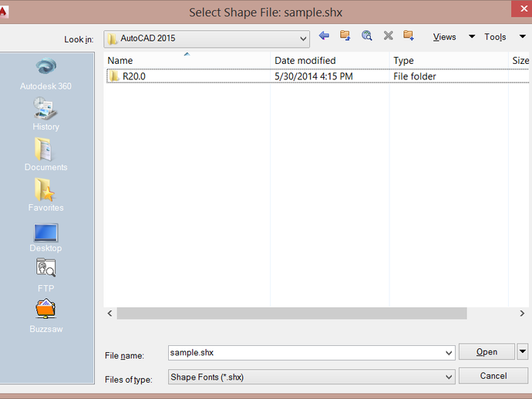This screenshot has width=532, height=399.
Task: Click the Cancel button
Action: [493, 376]
